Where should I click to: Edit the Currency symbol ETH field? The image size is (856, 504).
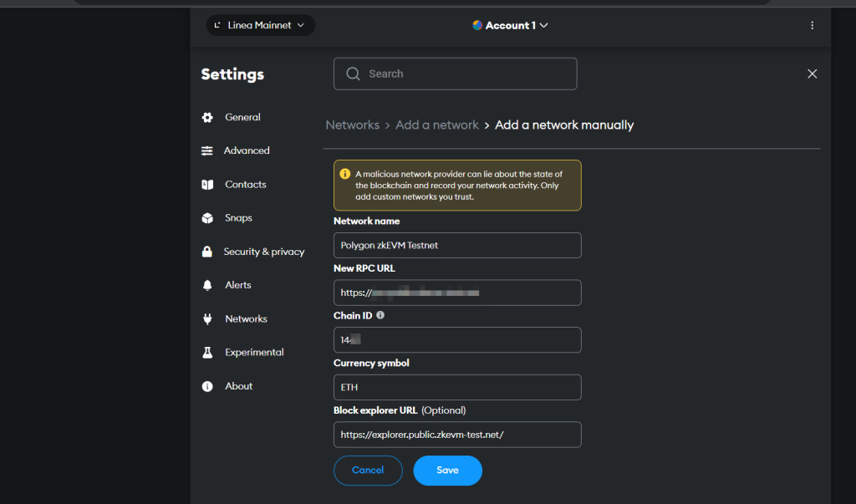[x=457, y=387]
